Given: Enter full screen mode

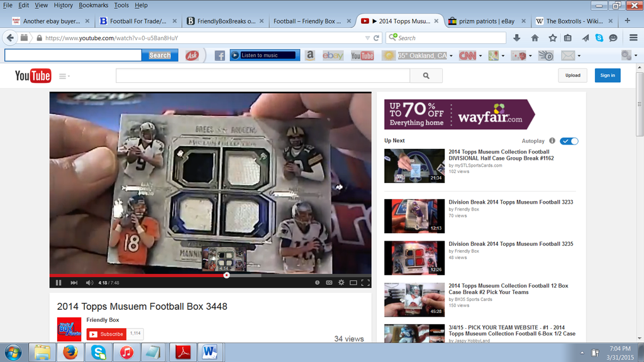Looking at the screenshot, I should pyautogui.click(x=365, y=283).
